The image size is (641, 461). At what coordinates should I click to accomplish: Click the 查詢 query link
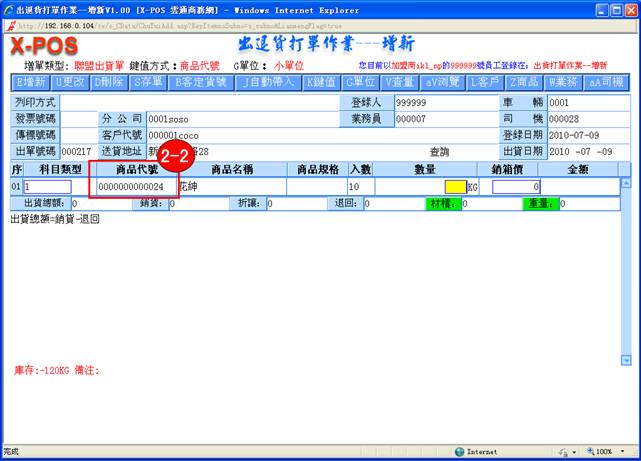tap(439, 151)
